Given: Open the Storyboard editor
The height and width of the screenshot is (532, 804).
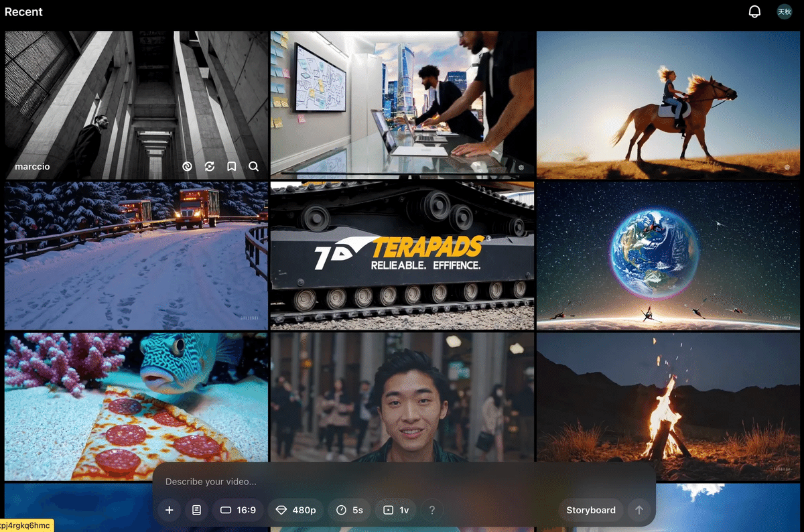Looking at the screenshot, I should [x=591, y=510].
